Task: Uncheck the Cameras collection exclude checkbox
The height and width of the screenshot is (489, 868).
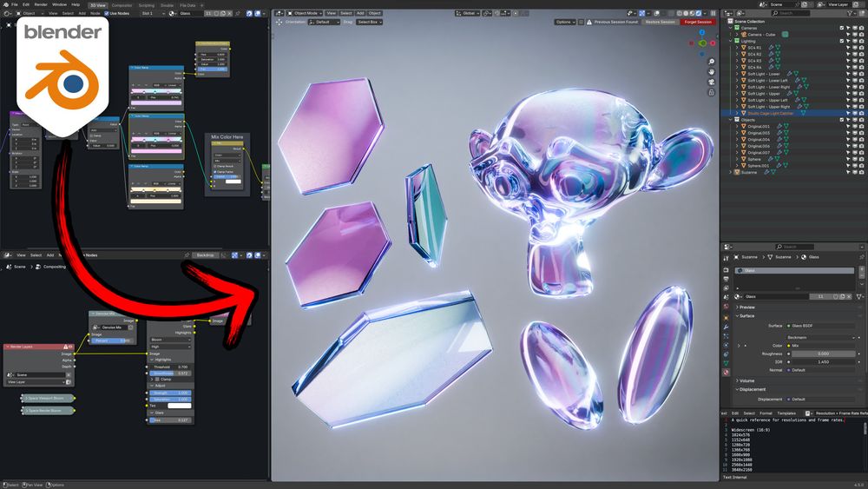Action: pyautogui.click(x=841, y=28)
